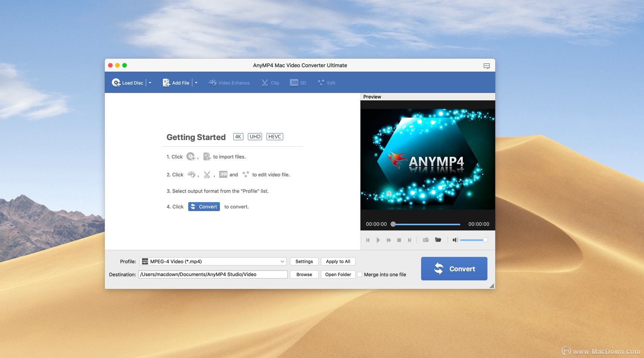The image size is (644, 358).
Task: Expand the Load Disc dropdown arrow
Action: point(150,83)
